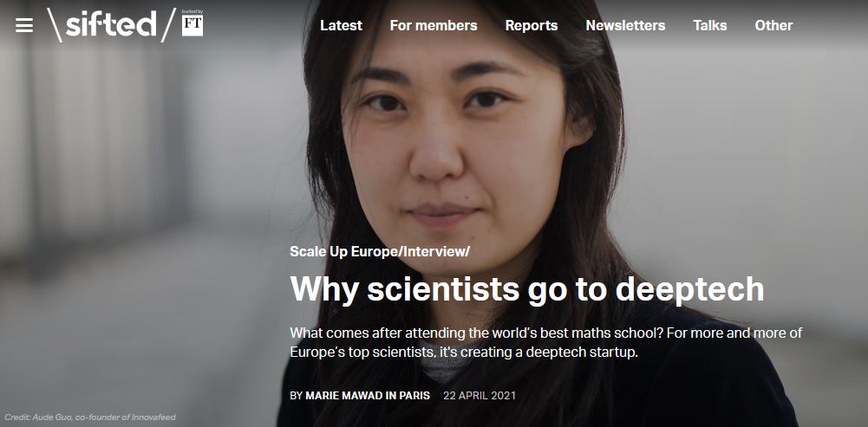
Task: Click the 22 April 2021 date
Action: click(480, 396)
